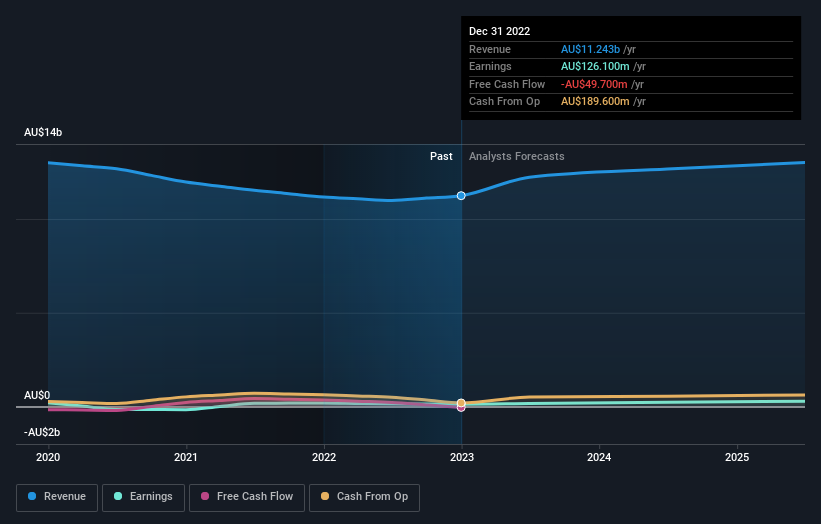Click the AU$11.243b revenue value
Image resolution: width=821 pixels, height=524 pixels.
click(x=590, y=49)
